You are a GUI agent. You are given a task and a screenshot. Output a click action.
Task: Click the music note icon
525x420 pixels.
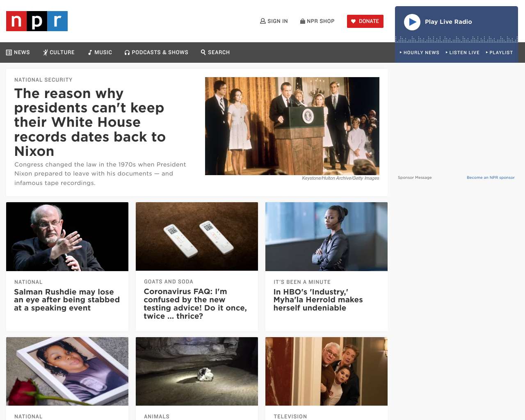click(90, 52)
